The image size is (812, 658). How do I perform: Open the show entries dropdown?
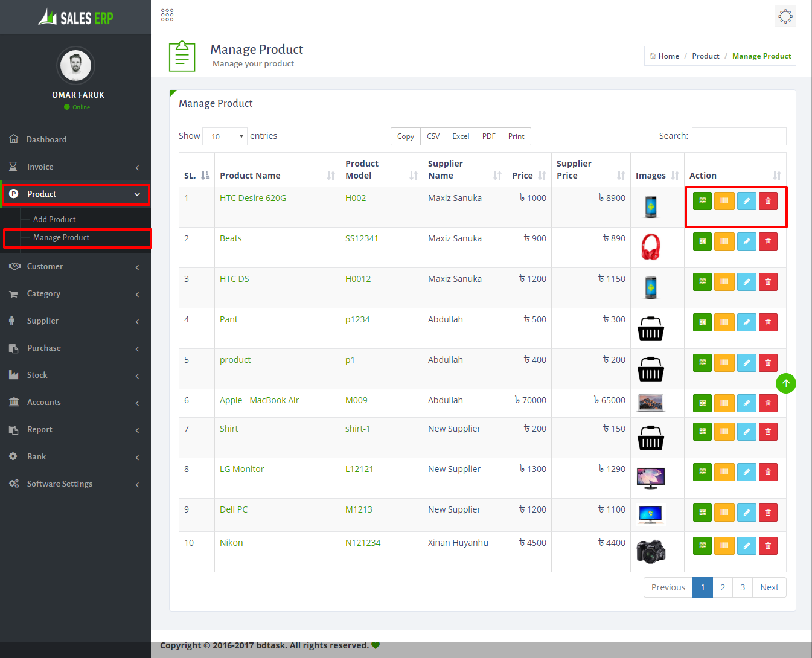(x=225, y=136)
